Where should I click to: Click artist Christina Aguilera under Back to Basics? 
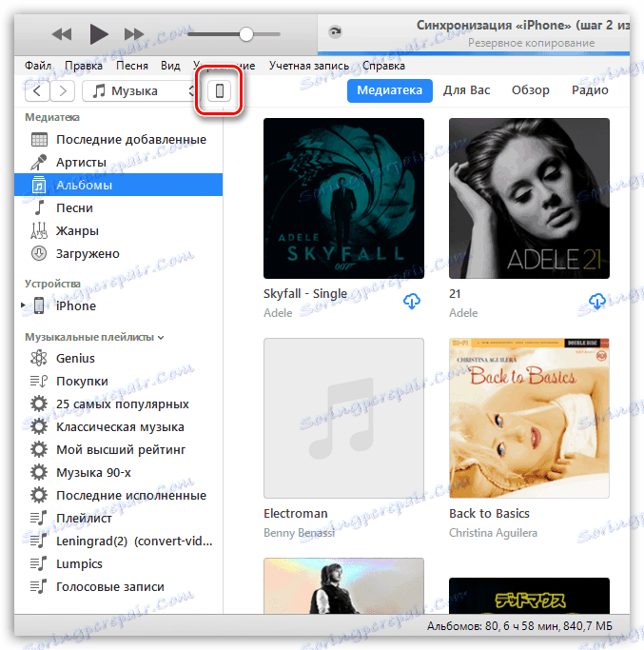(x=493, y=533)
